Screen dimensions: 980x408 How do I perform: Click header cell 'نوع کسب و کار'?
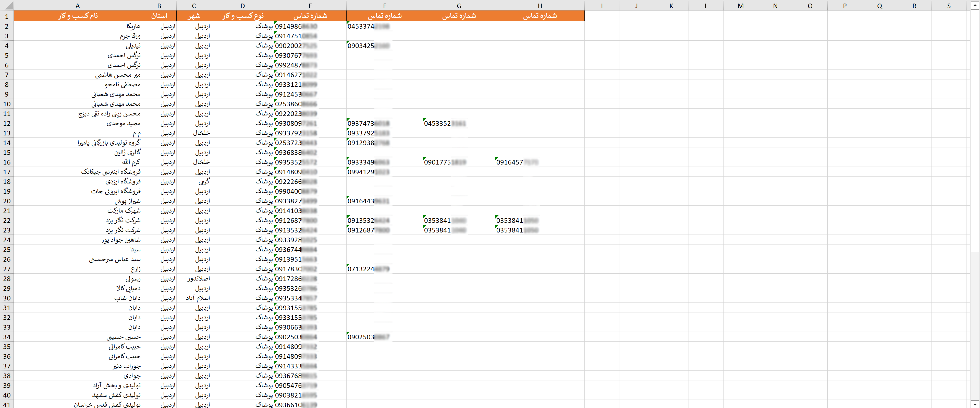[243, 16]
